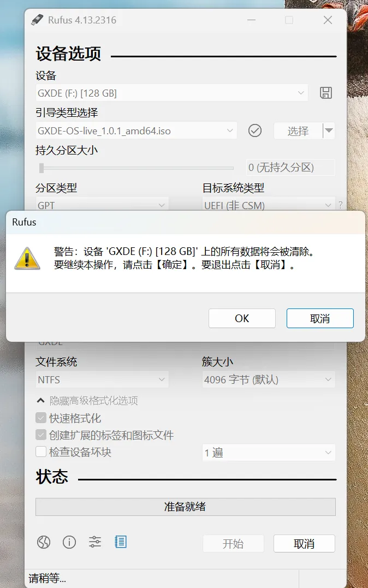Open the 4096 字节 cluster size dropdown
This screenshot has width=368, height=588.
point(269,379)
